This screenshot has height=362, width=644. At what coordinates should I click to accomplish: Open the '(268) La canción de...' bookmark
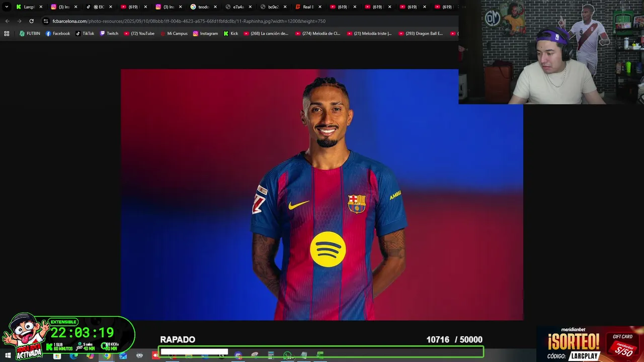click(x=266, y=34)
